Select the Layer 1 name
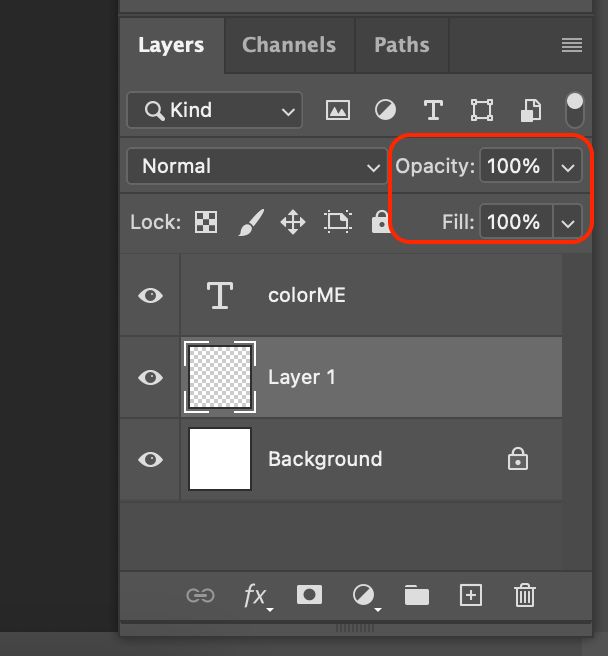 (x=302, y=377)
